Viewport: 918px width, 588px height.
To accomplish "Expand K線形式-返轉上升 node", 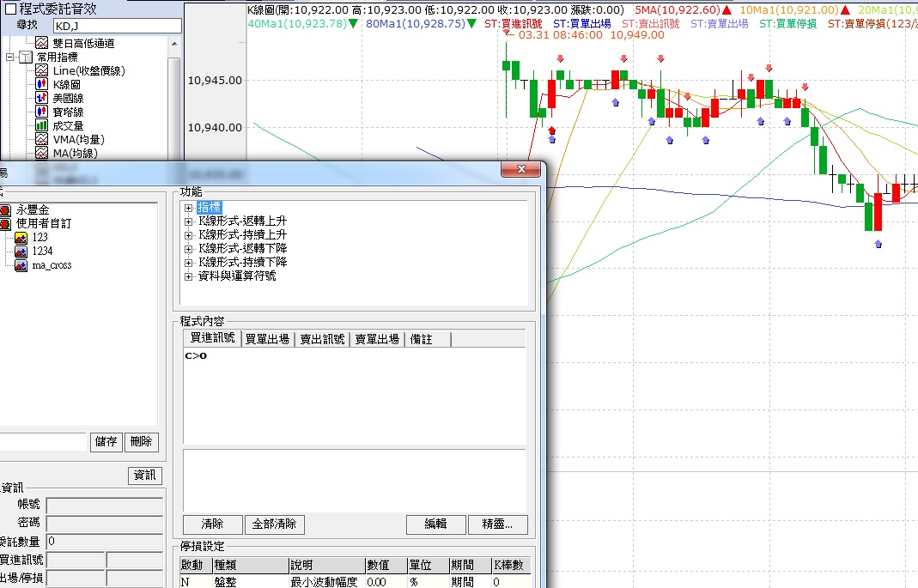I will [189, 221].
